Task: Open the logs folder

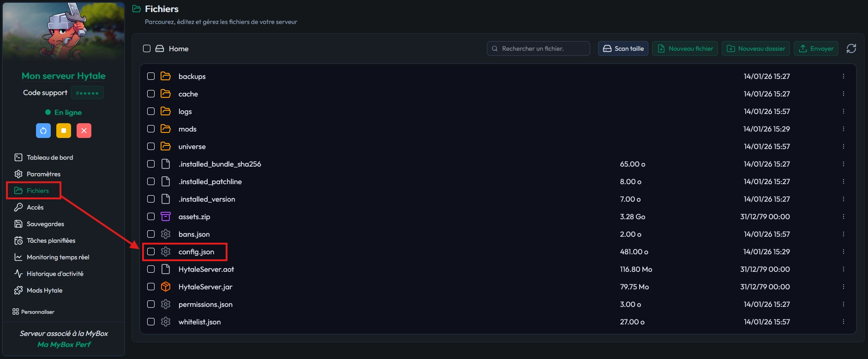Action: pos(185,111)
